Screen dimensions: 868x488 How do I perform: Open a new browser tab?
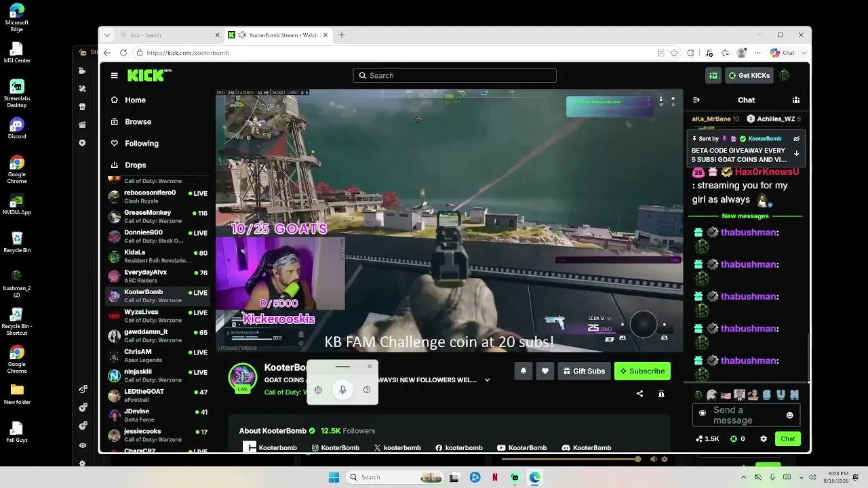pos(342,35)
